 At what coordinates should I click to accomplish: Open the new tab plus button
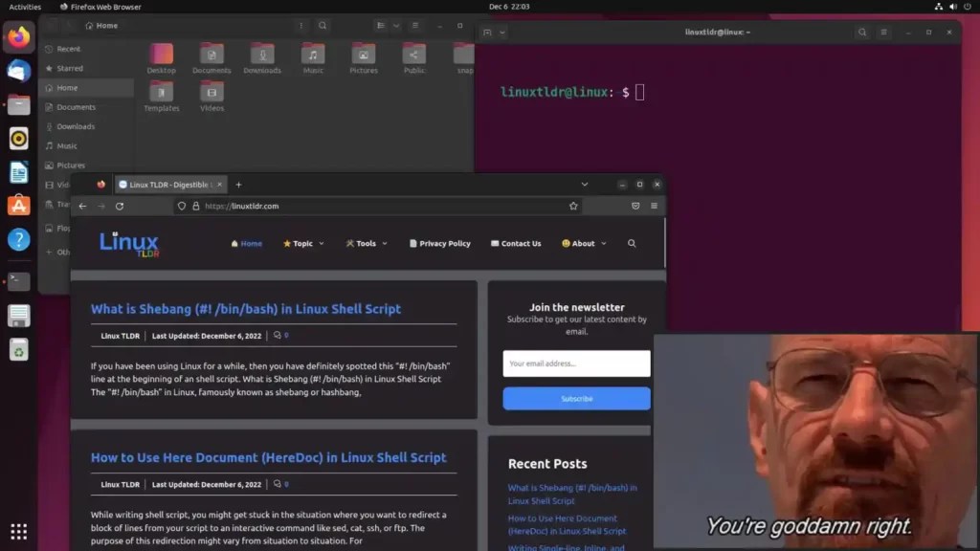238,185
